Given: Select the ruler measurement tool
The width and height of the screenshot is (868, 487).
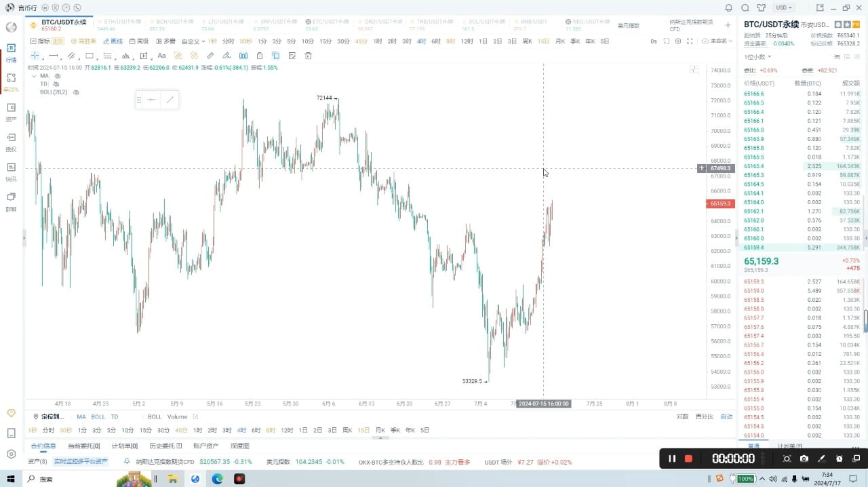Looking at the screenshot, I should tap(210, 56).
